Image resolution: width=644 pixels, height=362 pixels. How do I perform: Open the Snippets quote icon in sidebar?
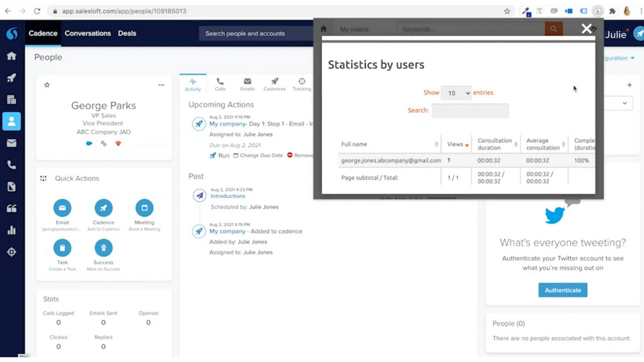pyautogui.click(x=11, y=209)
